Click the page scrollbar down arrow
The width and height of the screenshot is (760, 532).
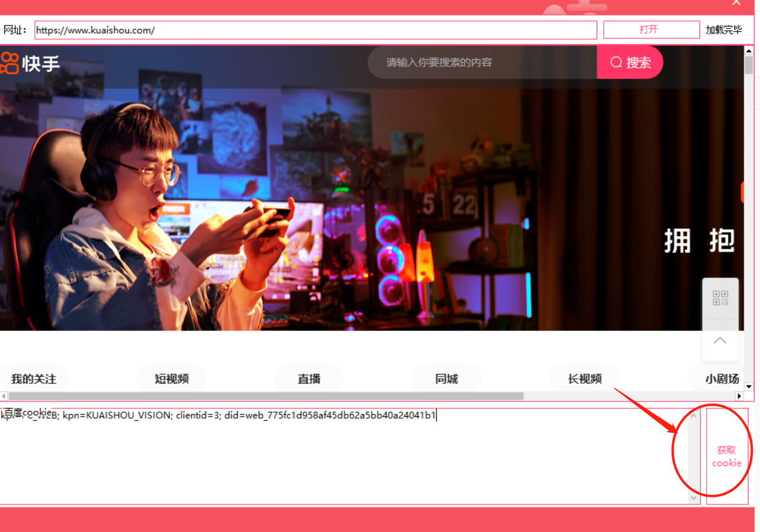click(749, 386)
